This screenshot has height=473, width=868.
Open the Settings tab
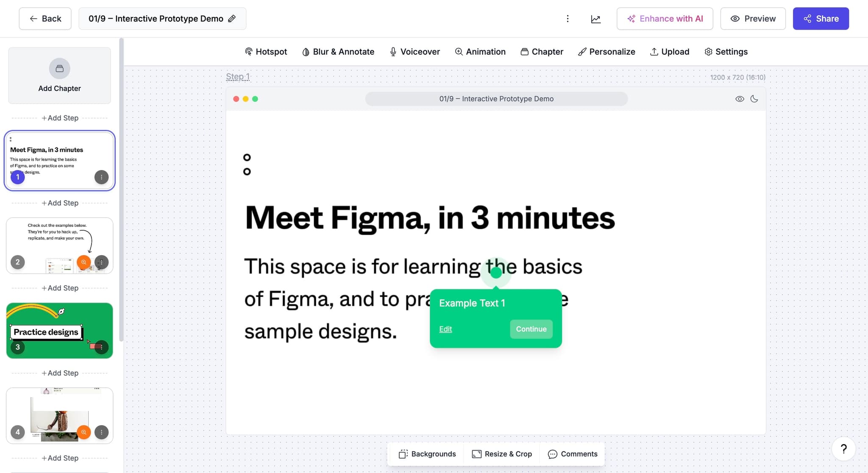point(726,51)
